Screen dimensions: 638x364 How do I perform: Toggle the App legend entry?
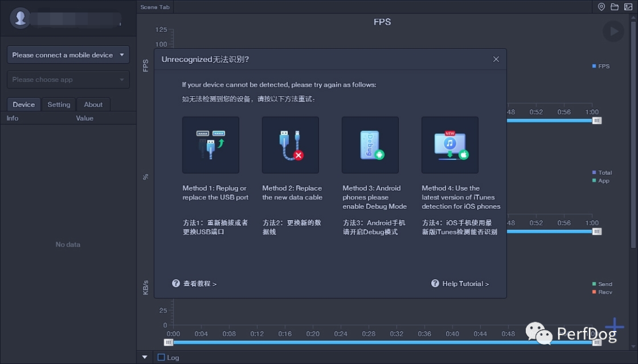(601, 181)
